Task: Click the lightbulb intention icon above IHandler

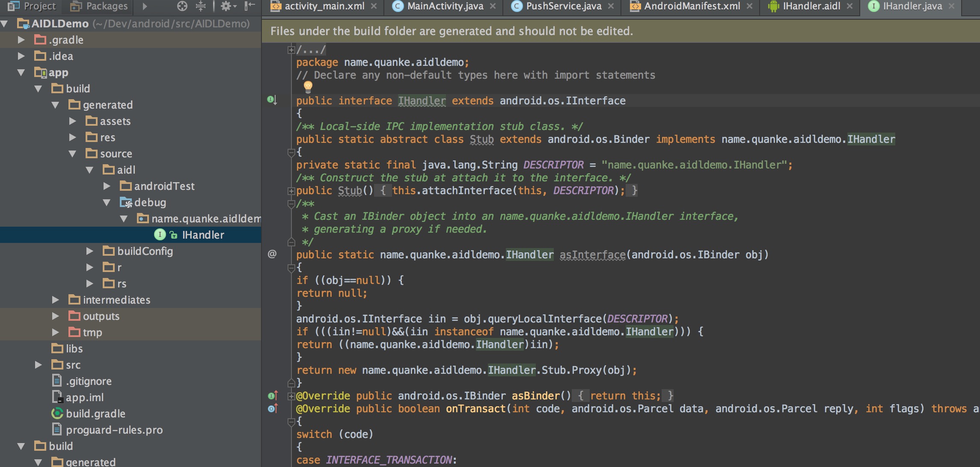Action: (x=308, y=87)
